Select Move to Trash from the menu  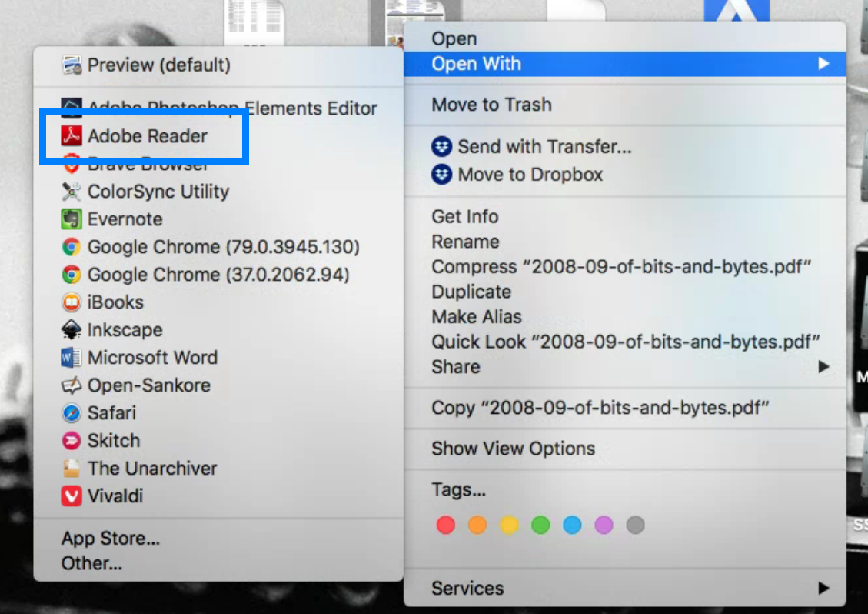(x=491, y=104)
